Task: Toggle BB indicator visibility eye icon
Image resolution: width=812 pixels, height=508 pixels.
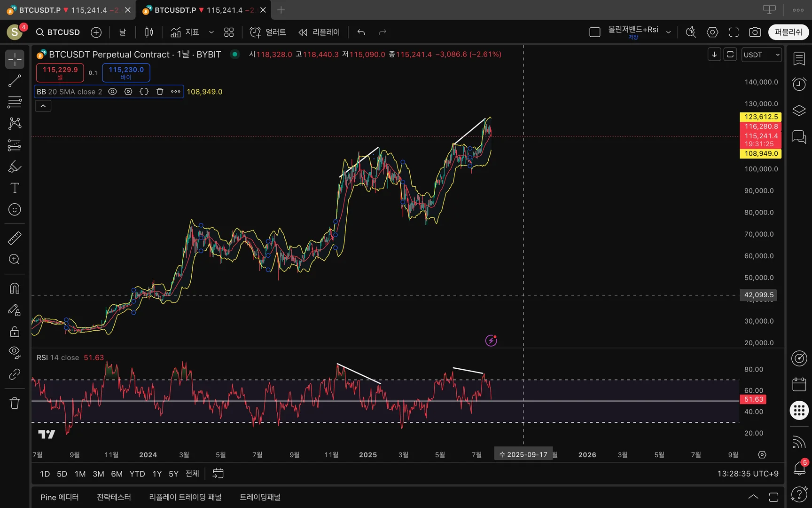Action: point(112,92)
